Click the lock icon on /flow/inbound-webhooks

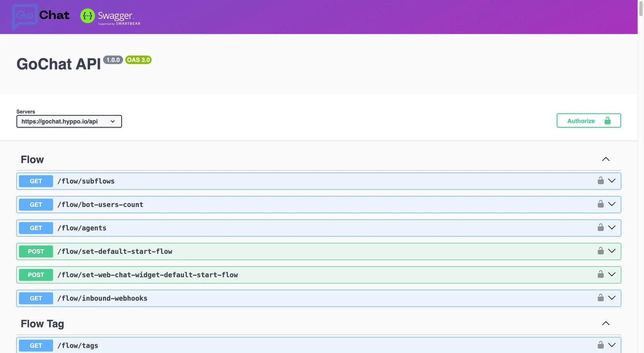click(601, 297)
